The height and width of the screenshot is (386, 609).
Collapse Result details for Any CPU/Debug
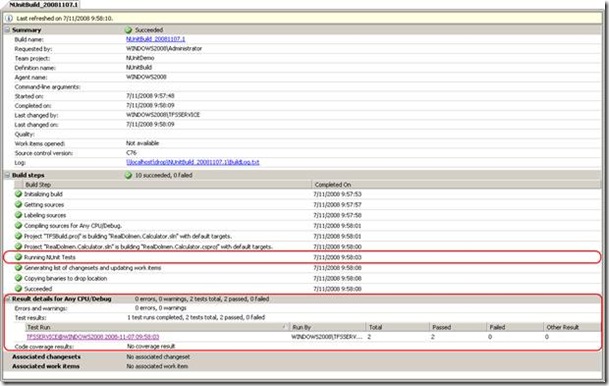[7, 299]
